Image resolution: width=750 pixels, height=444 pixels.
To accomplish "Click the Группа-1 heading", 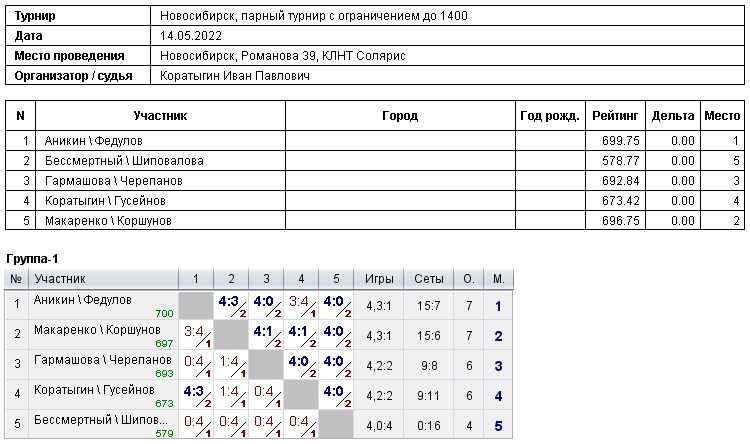I will pyautogui.click(x=32, y=258).
